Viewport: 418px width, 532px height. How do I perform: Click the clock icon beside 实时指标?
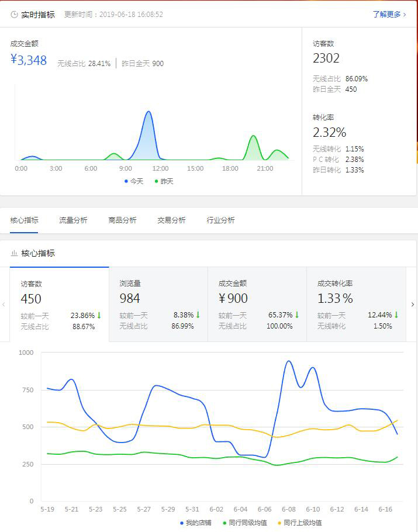click(14, 15)
